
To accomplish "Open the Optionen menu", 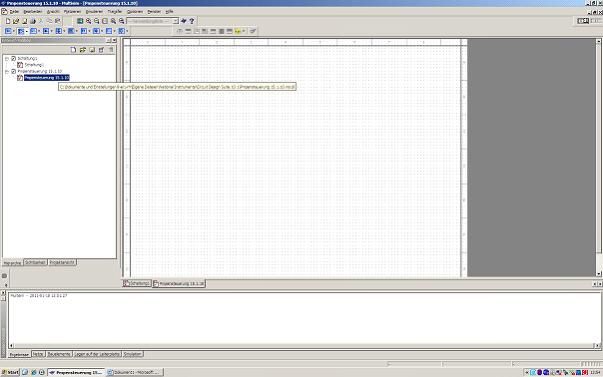I will point(135,12).
